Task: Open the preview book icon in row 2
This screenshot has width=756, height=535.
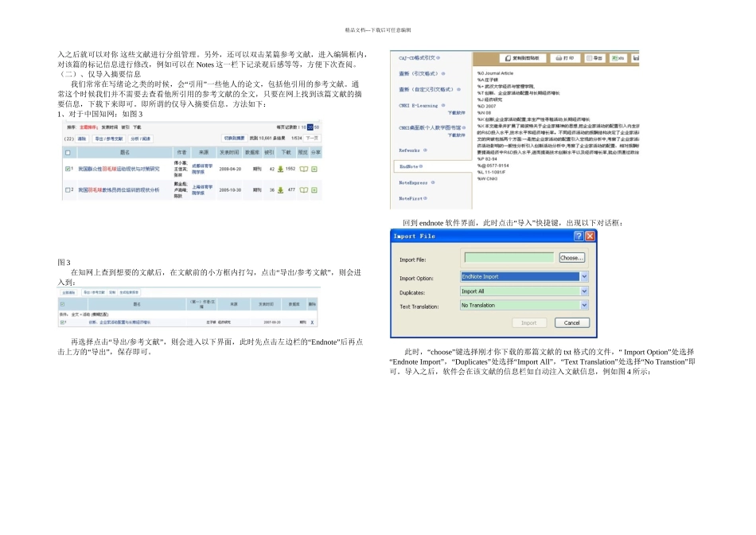Action: pyautogui.click(x=303, y=190)
